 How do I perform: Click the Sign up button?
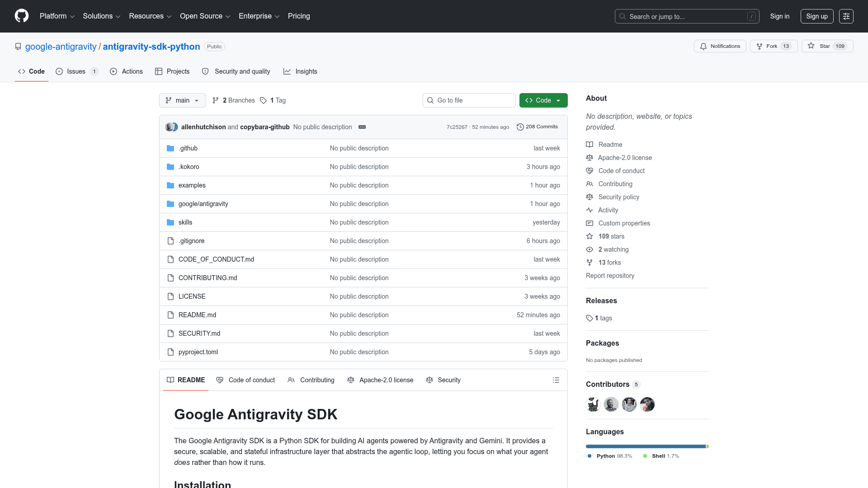[816, 16]
